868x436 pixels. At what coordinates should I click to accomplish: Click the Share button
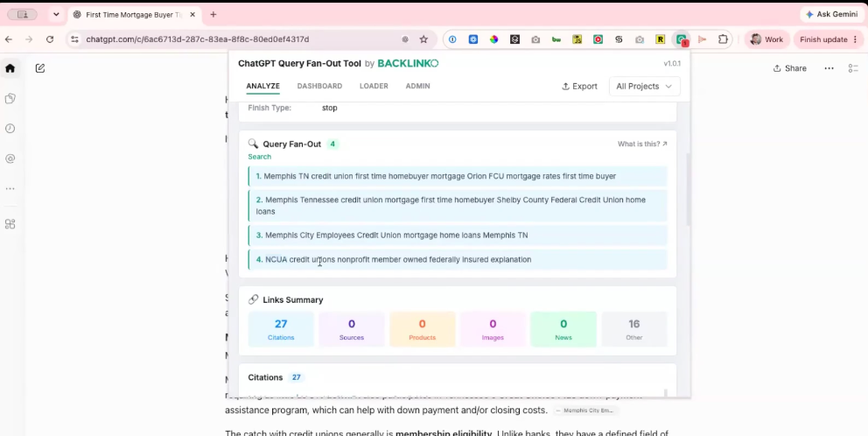pos(789,68)
